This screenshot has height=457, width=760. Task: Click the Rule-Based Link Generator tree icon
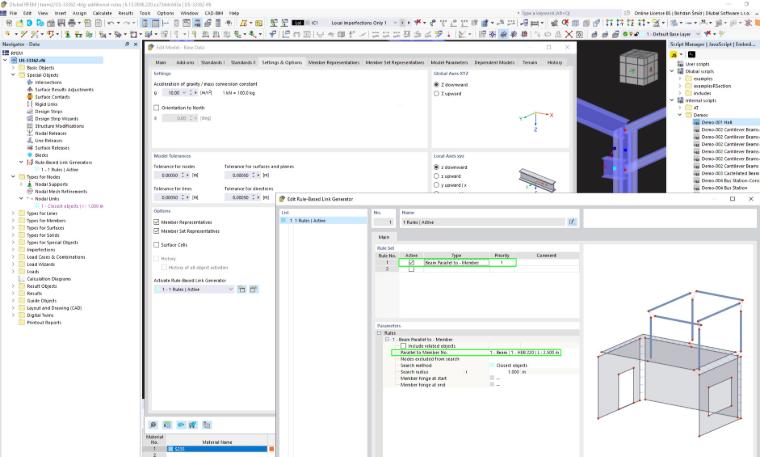(x=30, y=162)
